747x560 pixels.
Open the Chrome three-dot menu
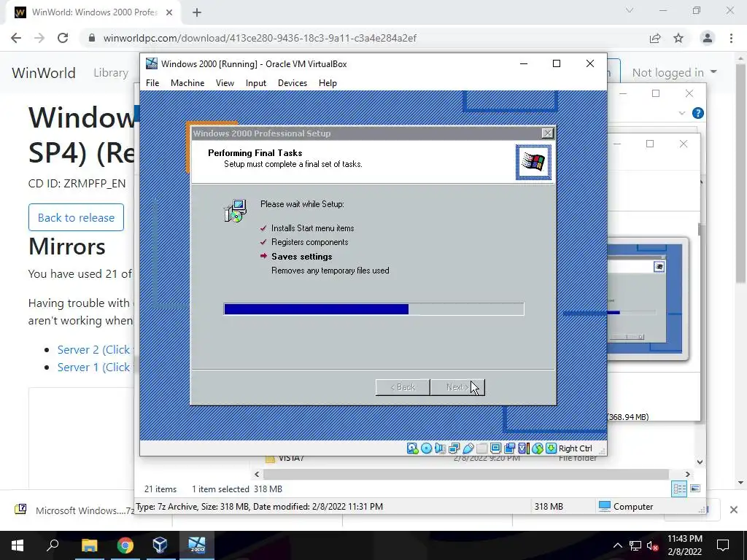(x=731, y=38)
